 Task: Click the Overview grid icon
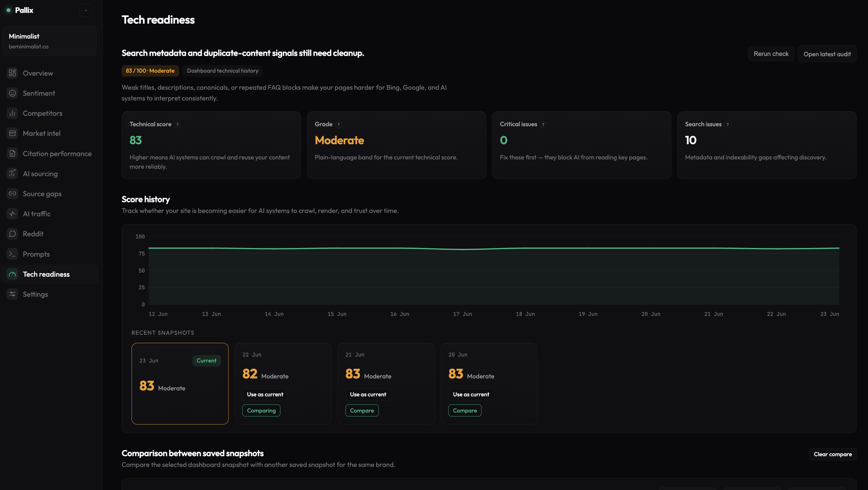(x=13, y=73)
